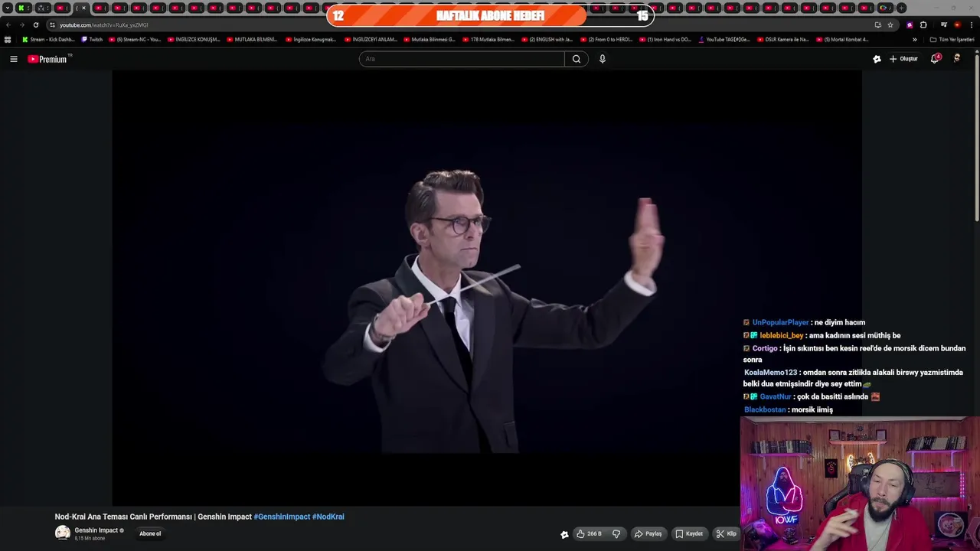Open Stream - Kick Dashboard bookmark
This screenshot has width=980, height=551.
[x=49, y=39]
